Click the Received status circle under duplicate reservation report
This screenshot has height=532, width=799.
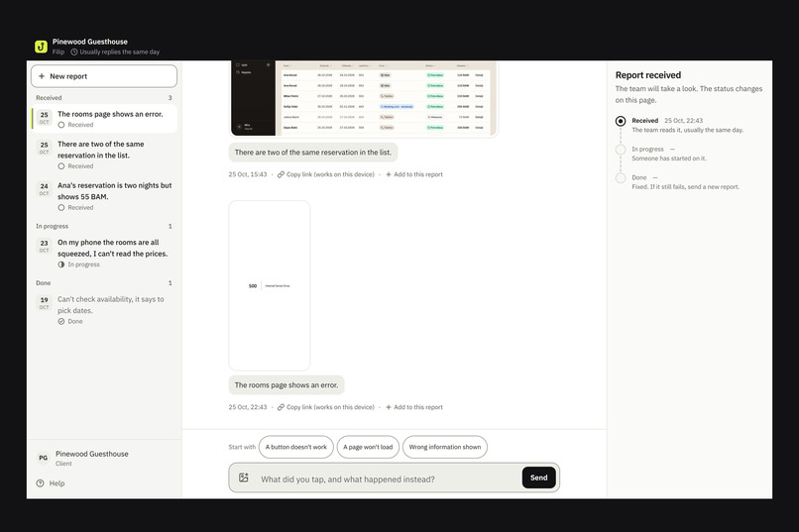pos(61,166)
